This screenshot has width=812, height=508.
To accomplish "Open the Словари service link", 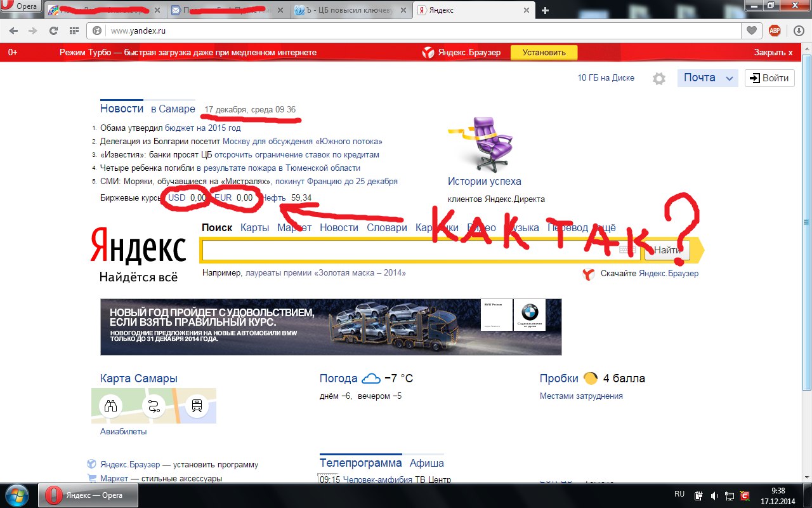I will (386, 227).
